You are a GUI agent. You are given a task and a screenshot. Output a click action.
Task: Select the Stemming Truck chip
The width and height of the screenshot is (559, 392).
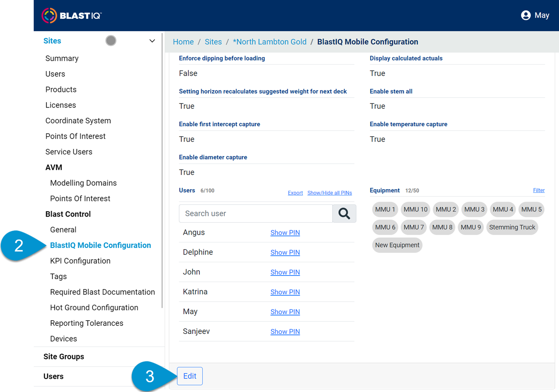(x=512, y=227)
